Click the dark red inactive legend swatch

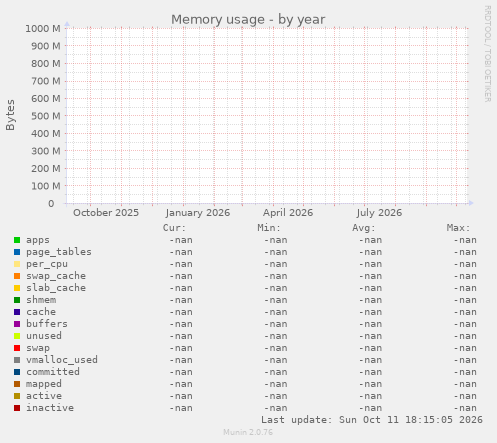[17, 408]
